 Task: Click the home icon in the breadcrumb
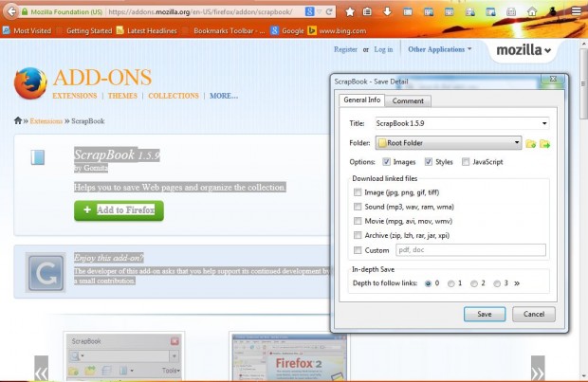pos(18,120)
